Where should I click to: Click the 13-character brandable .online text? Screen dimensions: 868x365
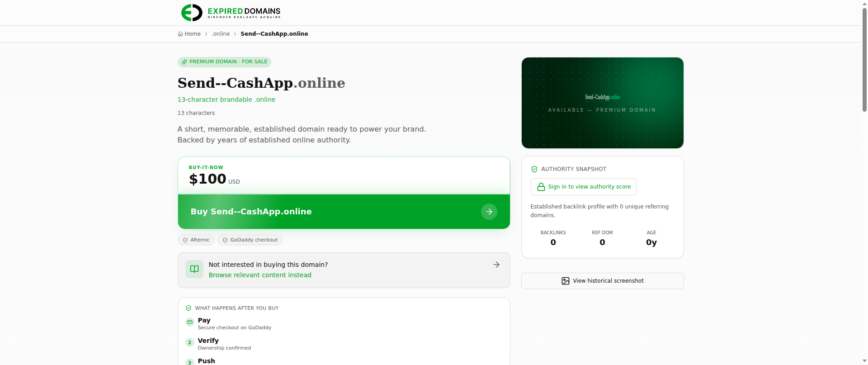[226, 100]
